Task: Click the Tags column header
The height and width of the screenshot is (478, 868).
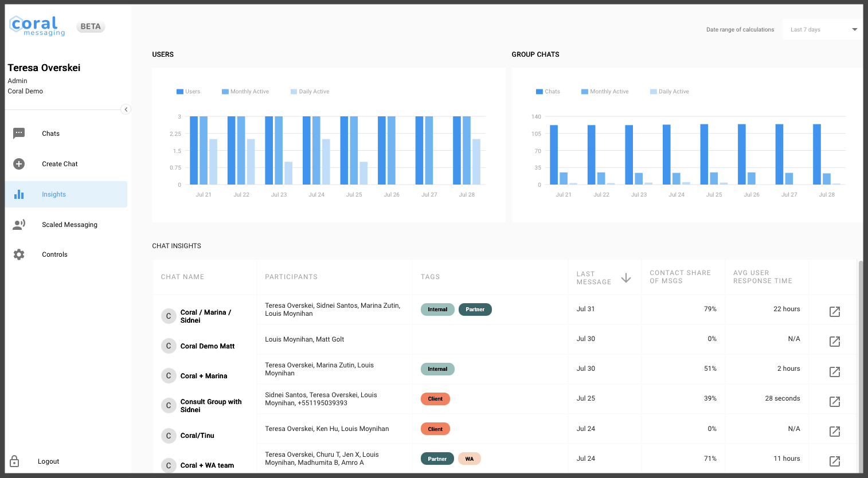Action: (431, 277)
